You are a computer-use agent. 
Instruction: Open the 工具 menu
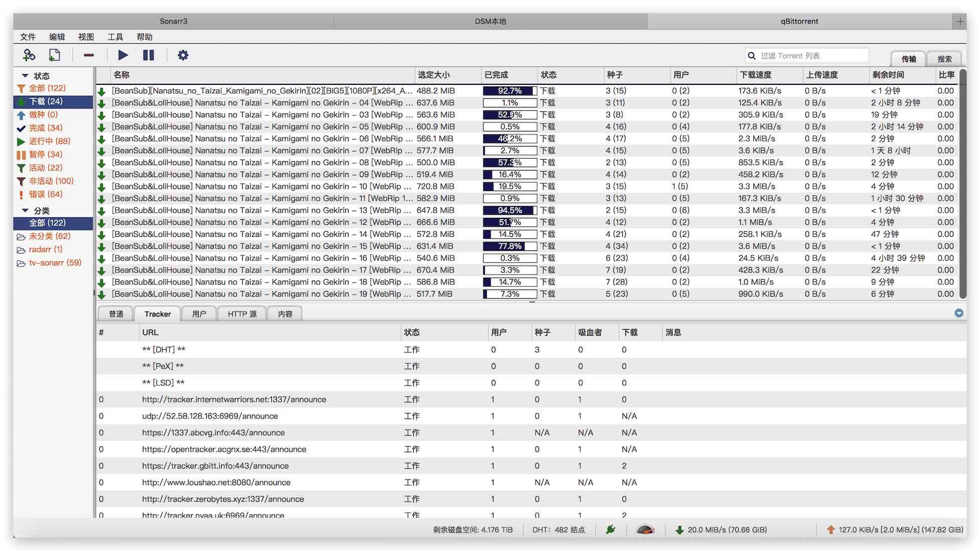(115, 37)
